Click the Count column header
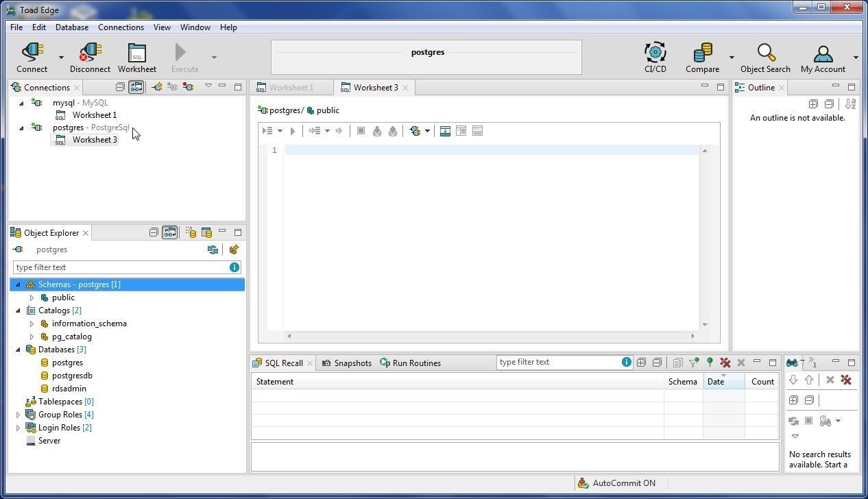Screen dimensions: 868x499 click(x=762, y=382)
